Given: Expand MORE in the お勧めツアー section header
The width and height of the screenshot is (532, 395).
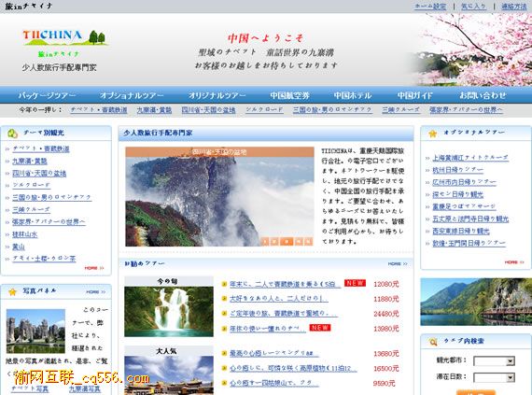Looking at the screenshot, I should pyautogui.click(x=398, y=263).
